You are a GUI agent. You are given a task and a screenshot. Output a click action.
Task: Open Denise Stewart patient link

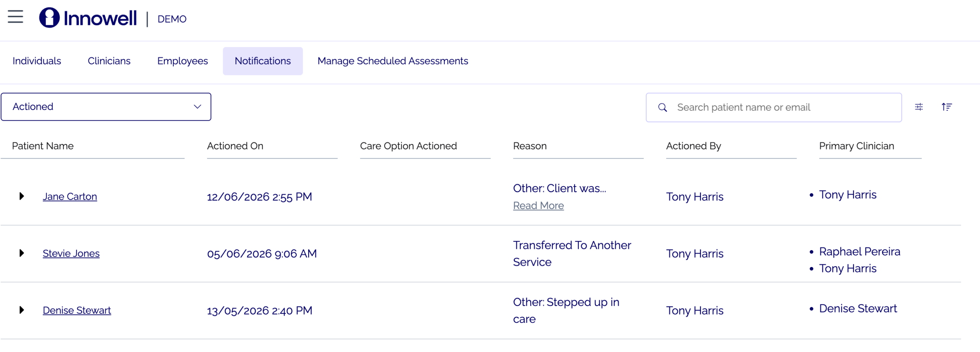tap(77, 310)
